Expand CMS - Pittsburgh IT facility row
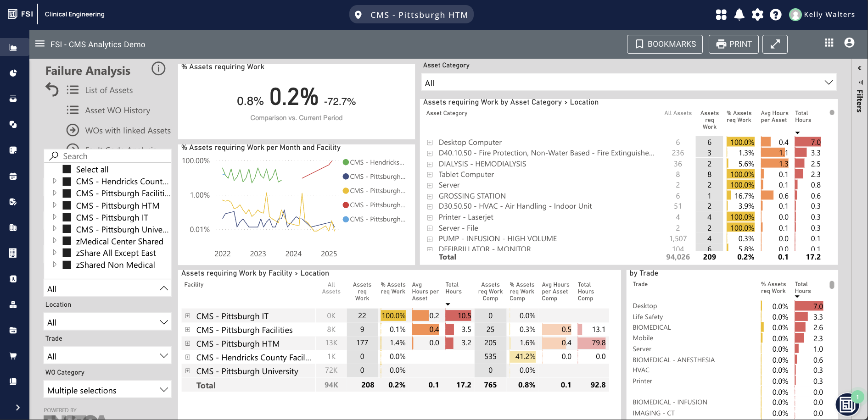Image resolution: width=868 pixels, height=420 pixels. (x=188, y=316)
